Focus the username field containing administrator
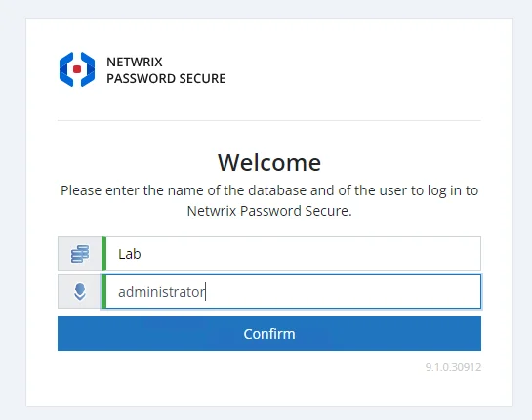Image resolution: width=532 pixels, height=420 pixels. [x=294, y=292]
